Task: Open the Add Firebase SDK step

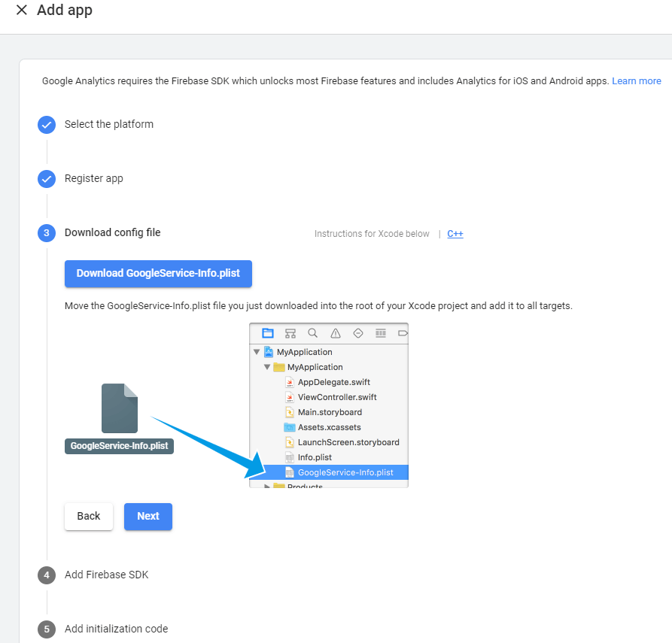Action: coord(106,575)
